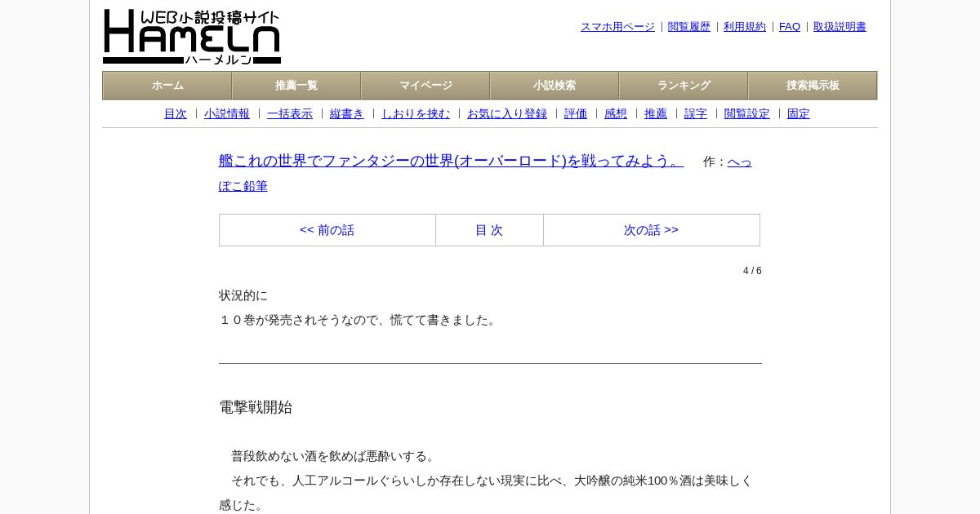
Task: Click お気に入り登録 link
Action: [x=507, y=114]
